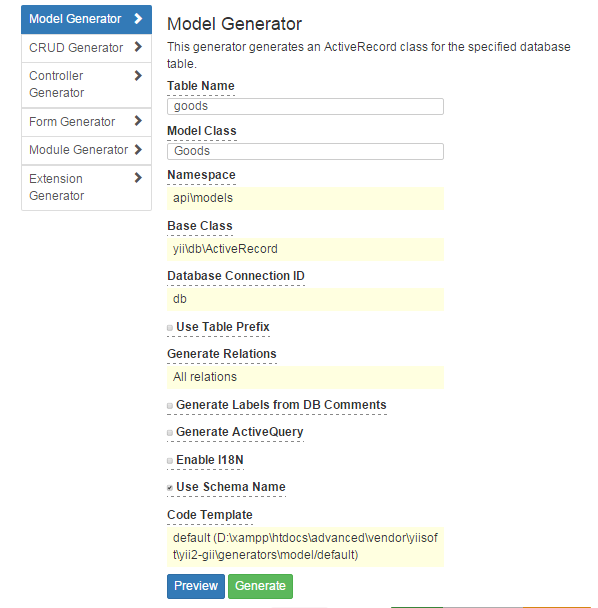
Task: Enable the Use Table Prefix checkbox
Action: pyautogui.click(x=170, y=328)
